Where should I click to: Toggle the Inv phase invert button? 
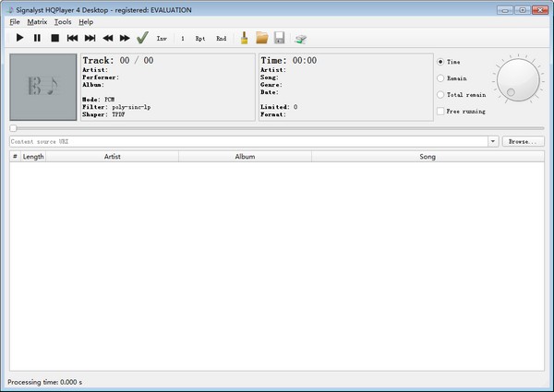[x=163, y=39]
